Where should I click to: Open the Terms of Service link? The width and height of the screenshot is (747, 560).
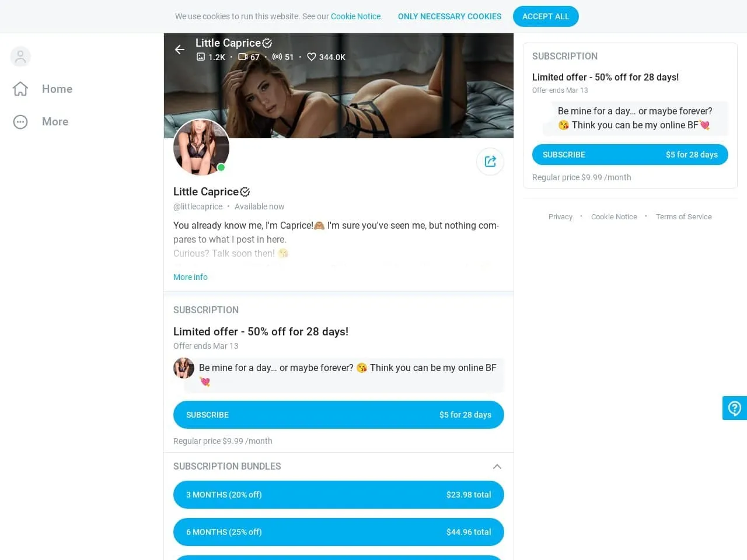[x=683, y=216]
